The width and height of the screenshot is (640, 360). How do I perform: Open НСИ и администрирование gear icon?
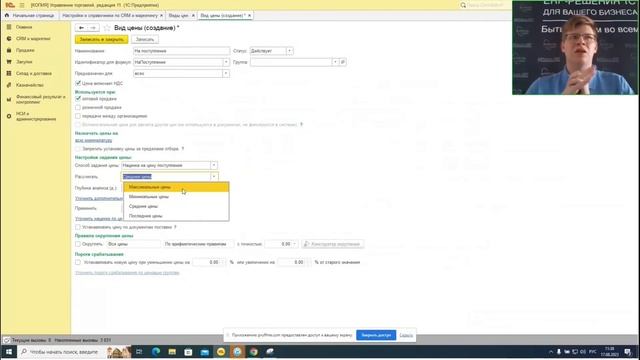click(x=9, y=116)
